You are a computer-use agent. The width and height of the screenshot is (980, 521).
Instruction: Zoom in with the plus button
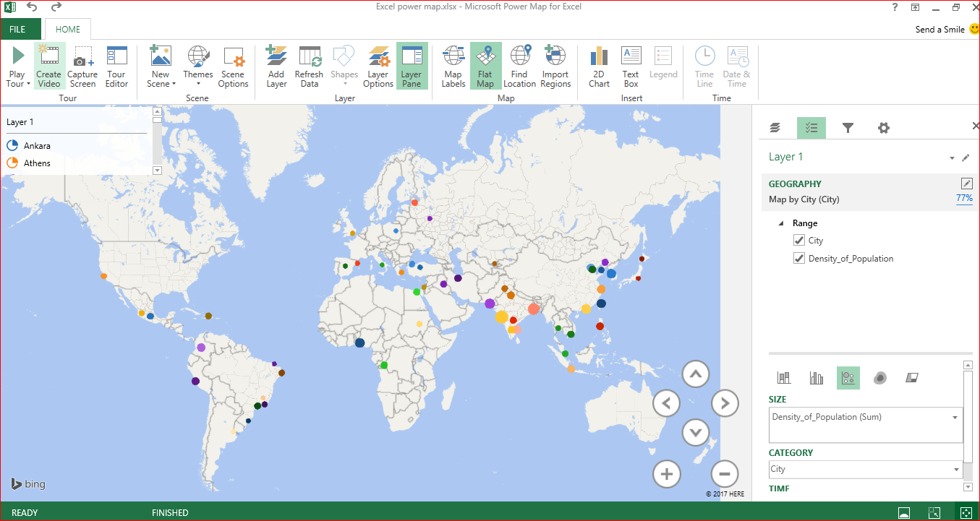tap(666, 474)
